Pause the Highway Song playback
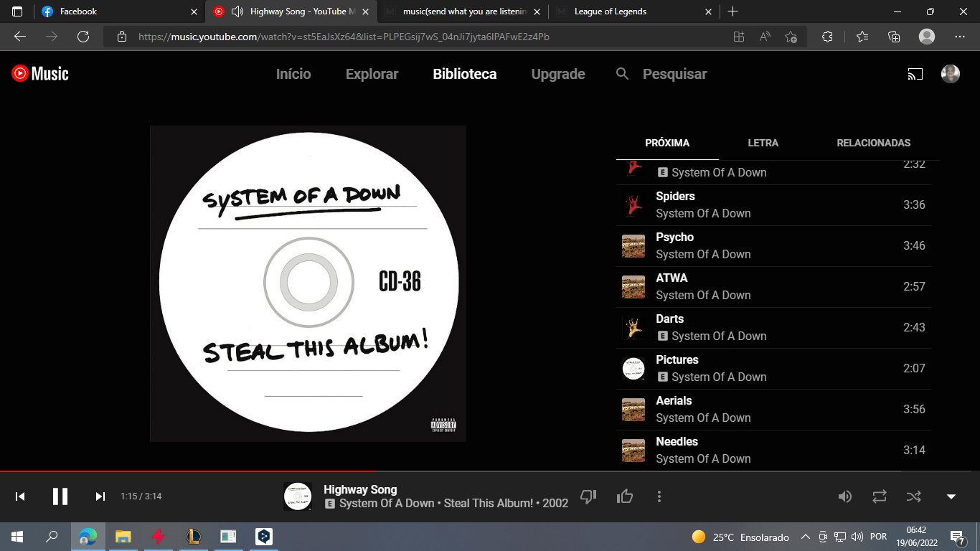 [x=60, y=496]
